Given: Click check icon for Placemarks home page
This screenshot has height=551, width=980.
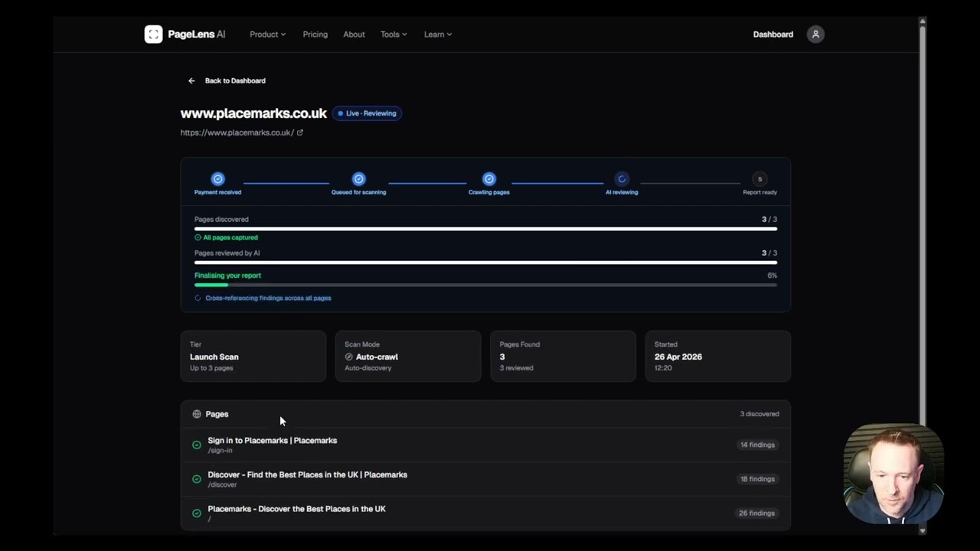Looking at the screenshot, I should [197, 514].
